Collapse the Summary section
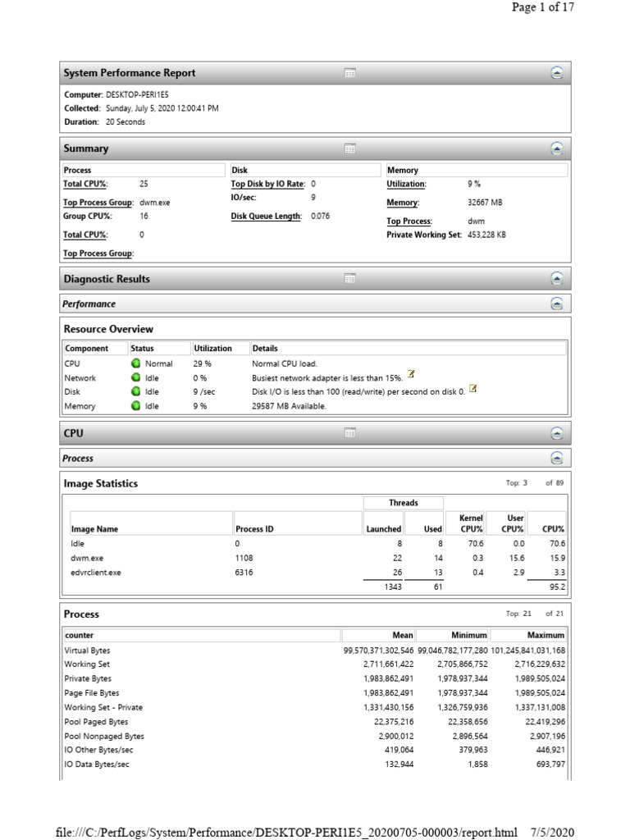 pos(557,148)
